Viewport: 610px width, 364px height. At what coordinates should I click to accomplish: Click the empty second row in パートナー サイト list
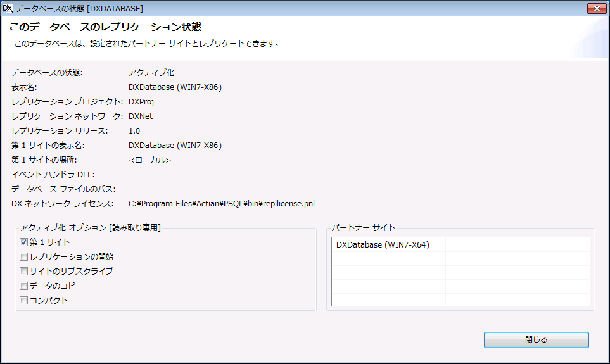click(x=388, y=258)
